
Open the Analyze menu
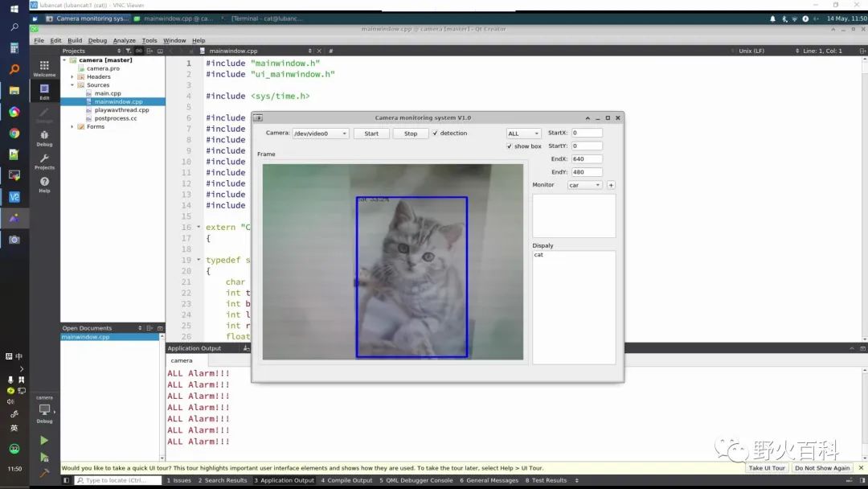[124, 40]
